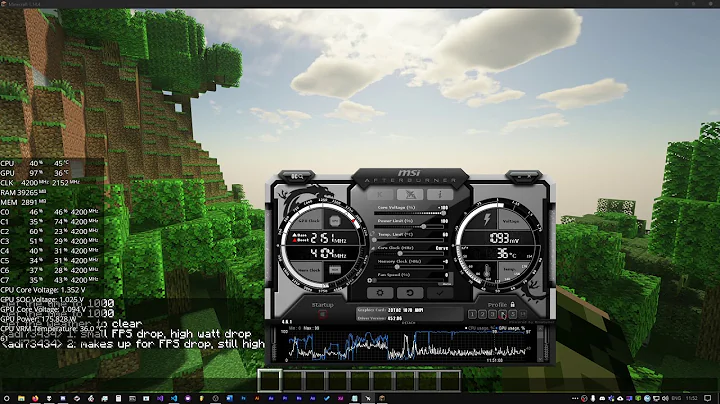Click the Windows Start button on taskbar
Image resolution: width=720 pixels, height=404 pixels.
click(x=6, y=398)
